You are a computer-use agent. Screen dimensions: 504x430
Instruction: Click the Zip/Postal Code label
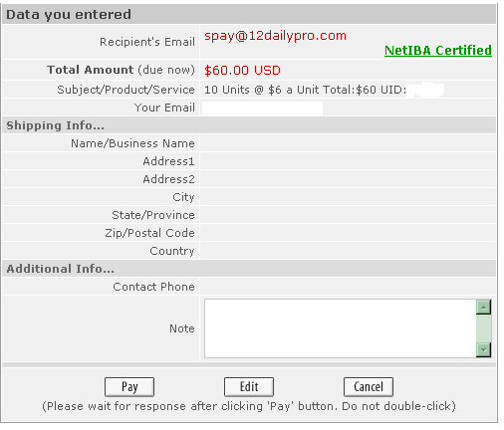point(149,233)
